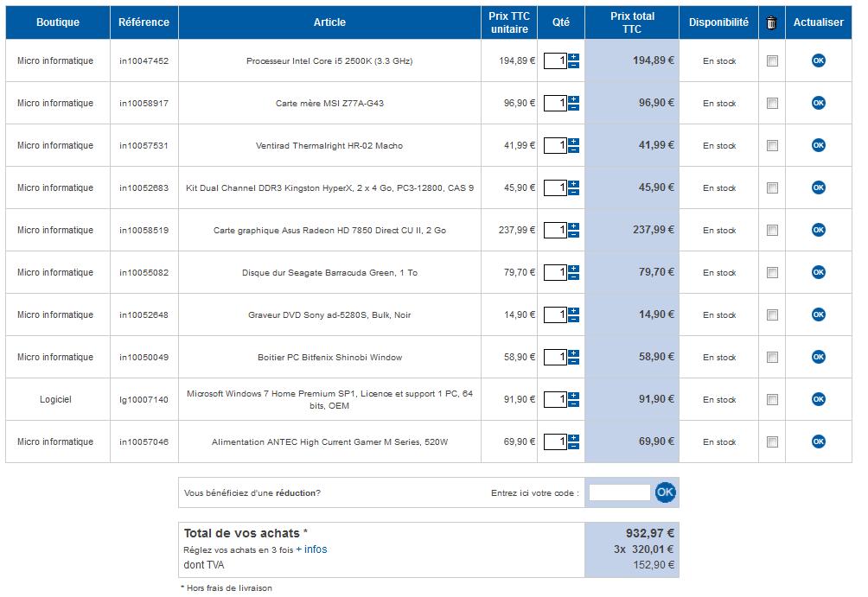The image size is (868, 597).
Task: Open the '+ infos' payment link
Action: [311, 549]
